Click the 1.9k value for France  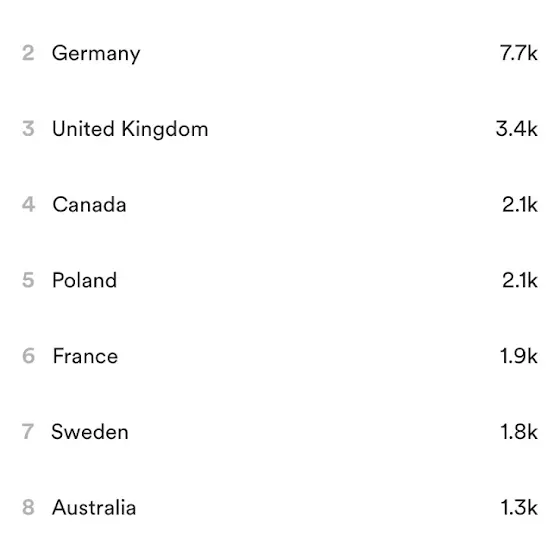pos(519,356)
